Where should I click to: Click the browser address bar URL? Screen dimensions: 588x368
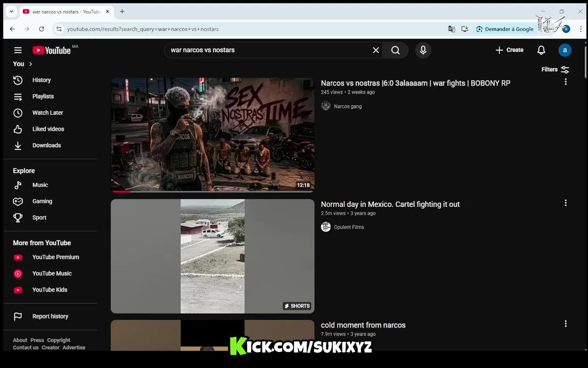tap(143, 29)
